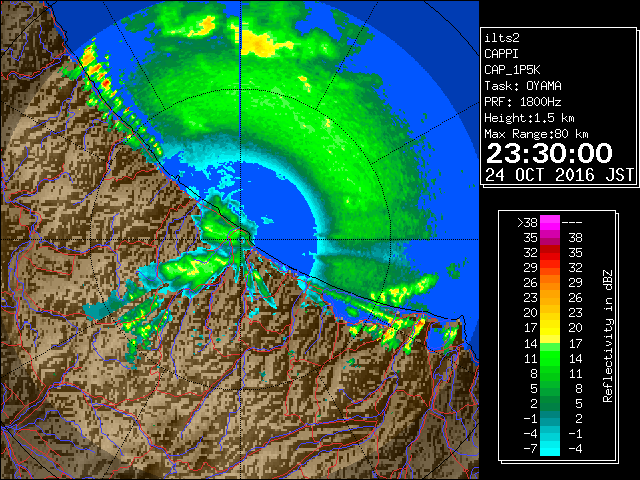Click the '-7' legend label at bottom
This screenshot has height=480, width=640.
530,449
